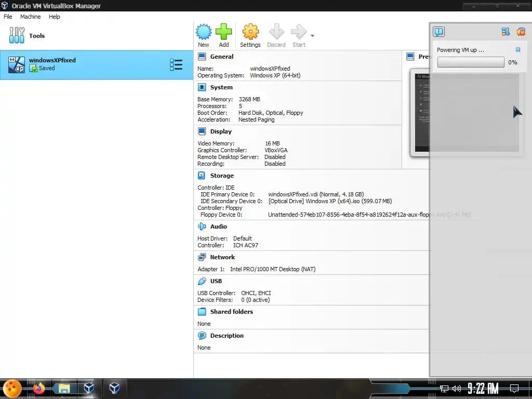Open the File menu

[x=8, y=17]
